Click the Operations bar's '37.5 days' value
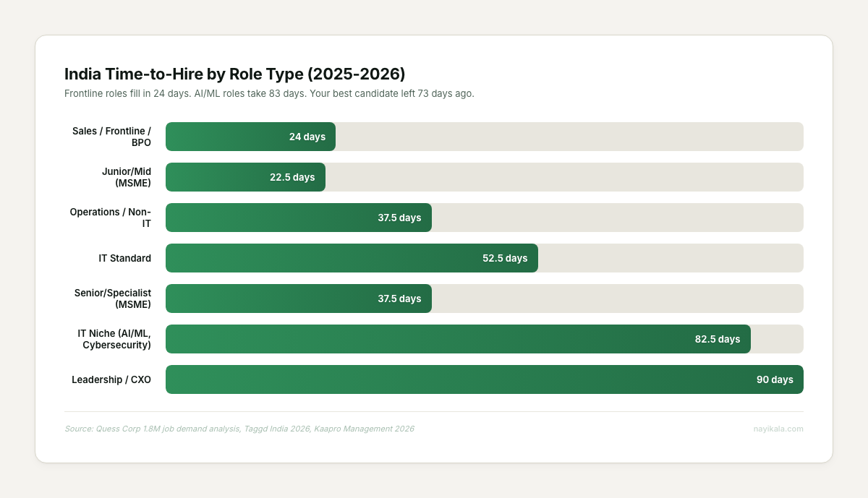Image resolution: width=868 pixels, height=498 pixels. (399, 218)
